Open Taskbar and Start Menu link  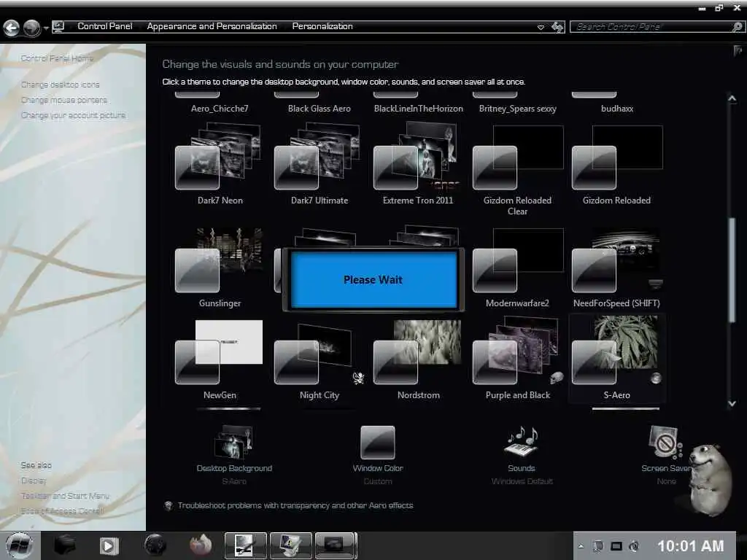(x=65, y=496)
